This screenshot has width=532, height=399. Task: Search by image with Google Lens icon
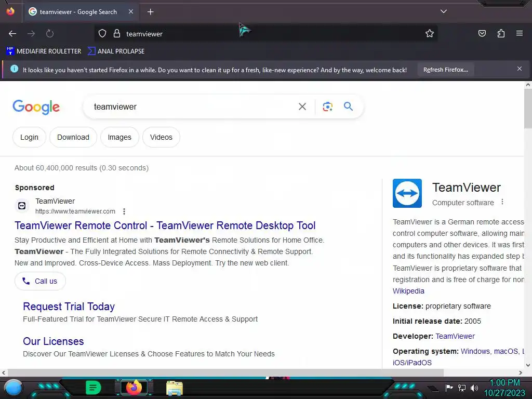327,107
